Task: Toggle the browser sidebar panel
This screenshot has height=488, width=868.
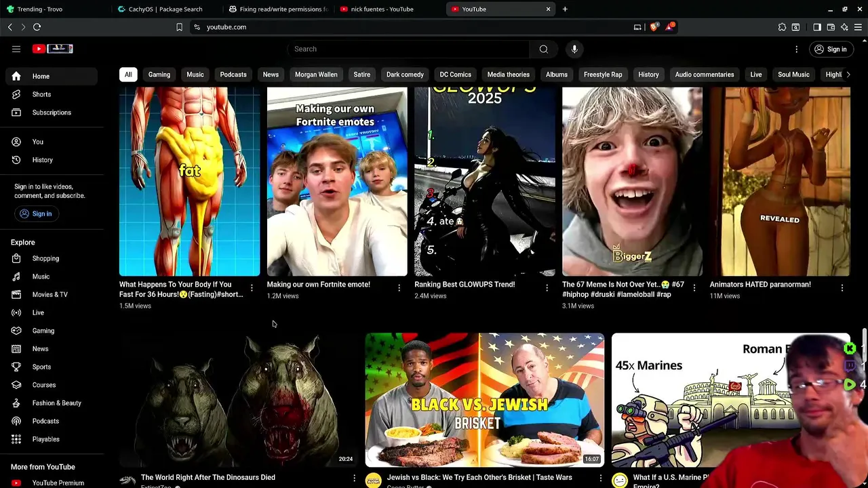Action: 817,27
